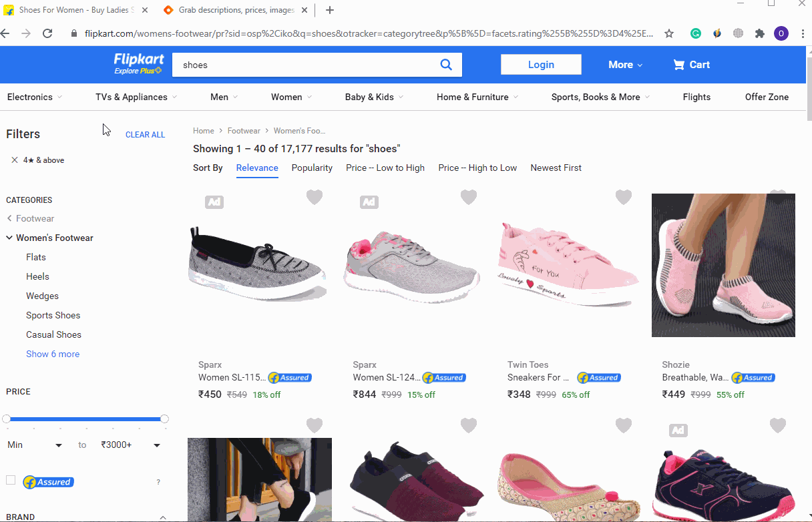Click the search magnifier icon
Viewport: 812px width, 522px height.
(446, 65)
